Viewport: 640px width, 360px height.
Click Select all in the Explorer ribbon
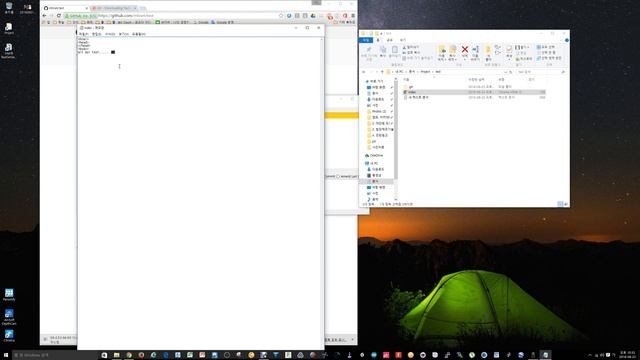(x=546, y=47)
